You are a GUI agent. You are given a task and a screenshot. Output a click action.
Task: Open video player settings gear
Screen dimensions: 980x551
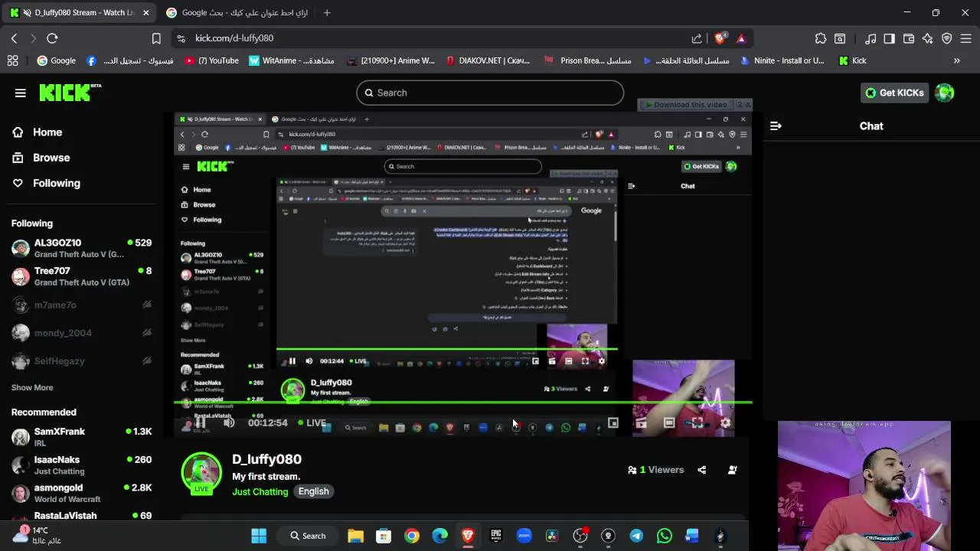725,422
